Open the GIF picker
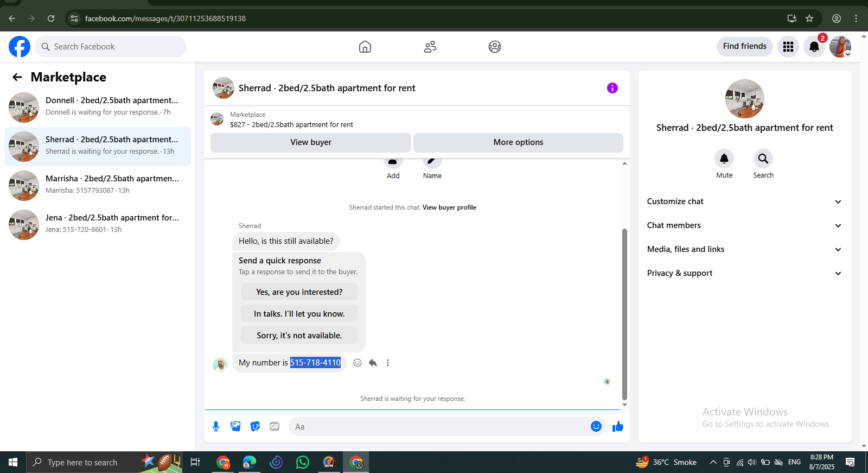Image resolution: width=868 pixels, height=473 pixels. [275, 426]
